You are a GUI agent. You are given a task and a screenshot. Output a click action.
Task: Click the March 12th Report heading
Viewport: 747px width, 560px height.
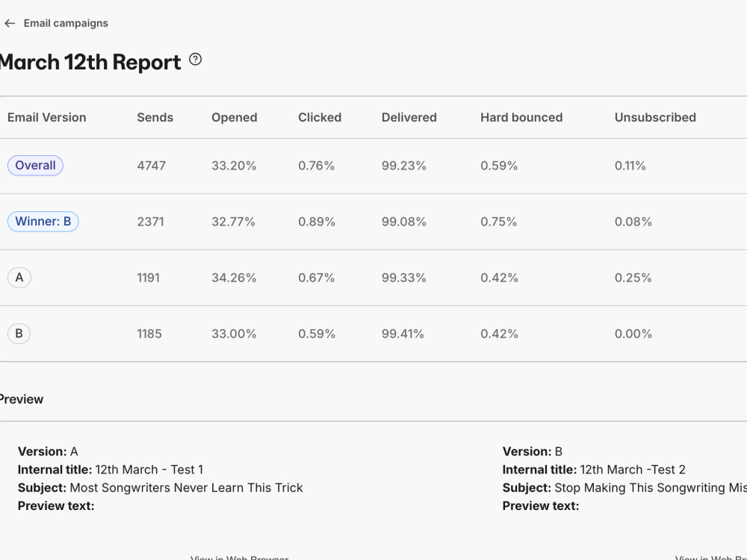pos(90,63)
